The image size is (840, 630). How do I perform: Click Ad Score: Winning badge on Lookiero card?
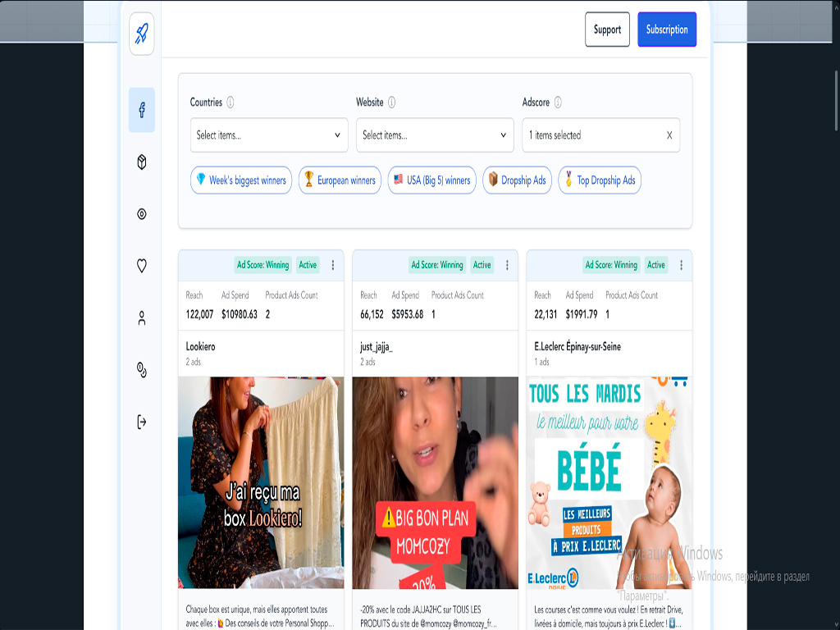263,265
